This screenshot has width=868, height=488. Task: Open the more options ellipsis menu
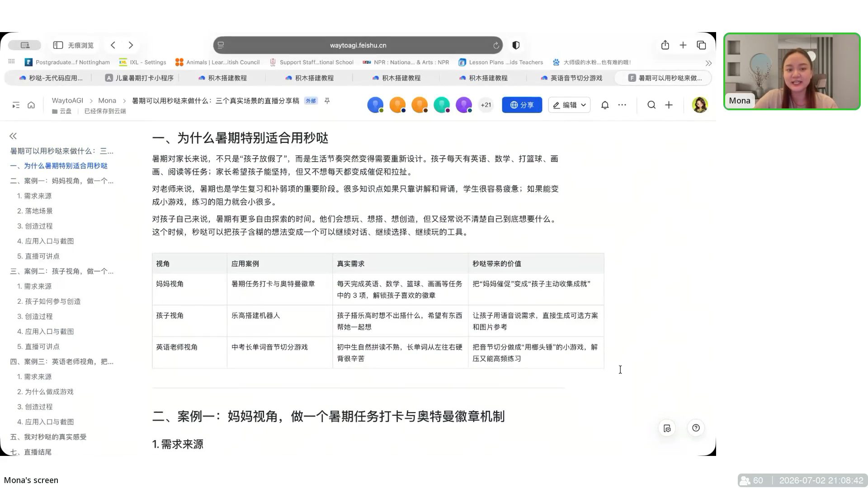pos(623,105)
